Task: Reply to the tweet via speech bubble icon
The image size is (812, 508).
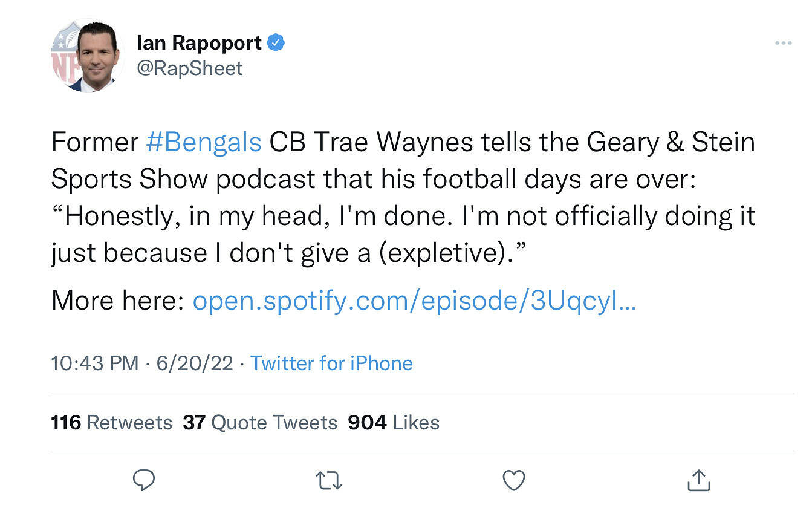Action: click(x=144, y=481)
